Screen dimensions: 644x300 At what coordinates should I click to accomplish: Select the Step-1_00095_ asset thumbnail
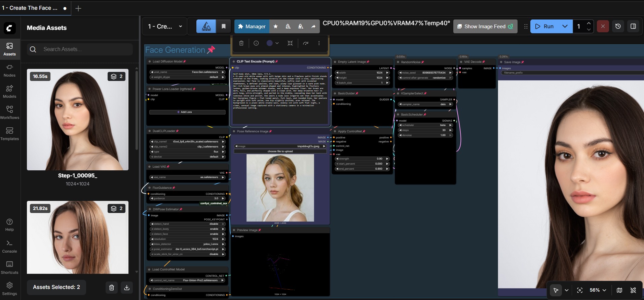pos(78,120)
